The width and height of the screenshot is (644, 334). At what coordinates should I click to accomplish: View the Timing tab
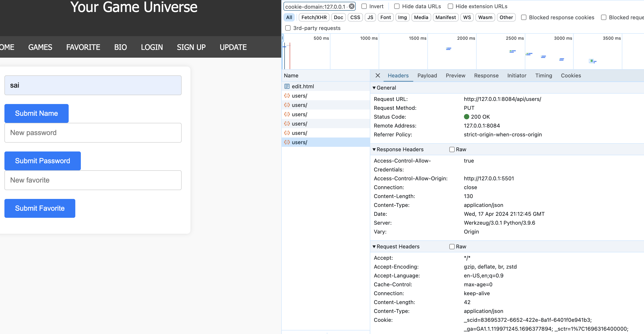point(543,75)
